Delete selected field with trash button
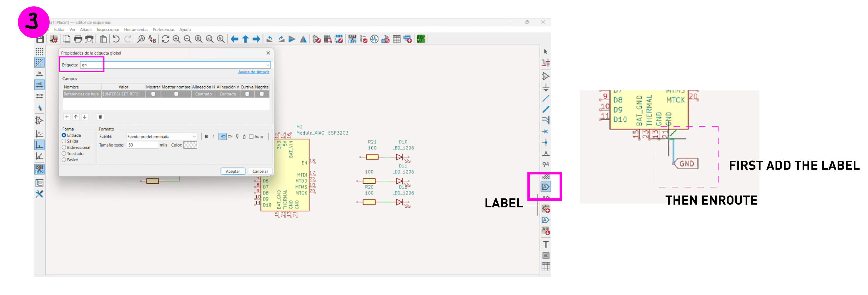The height and width of the screenshot is (295, 868). 100,117
